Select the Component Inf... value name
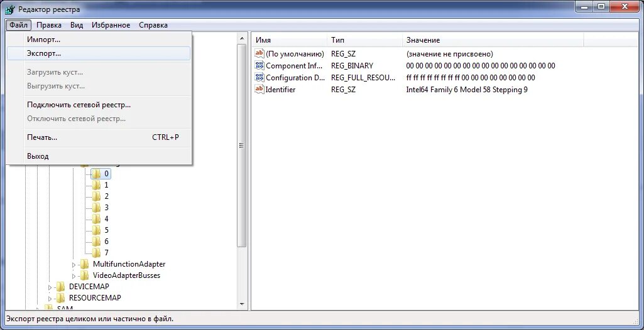644x330 pixels. tap(295, 66)
